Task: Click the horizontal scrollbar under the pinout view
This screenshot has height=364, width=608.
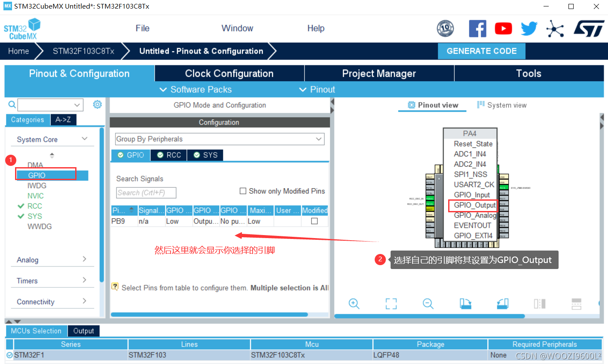Action: 430,316
